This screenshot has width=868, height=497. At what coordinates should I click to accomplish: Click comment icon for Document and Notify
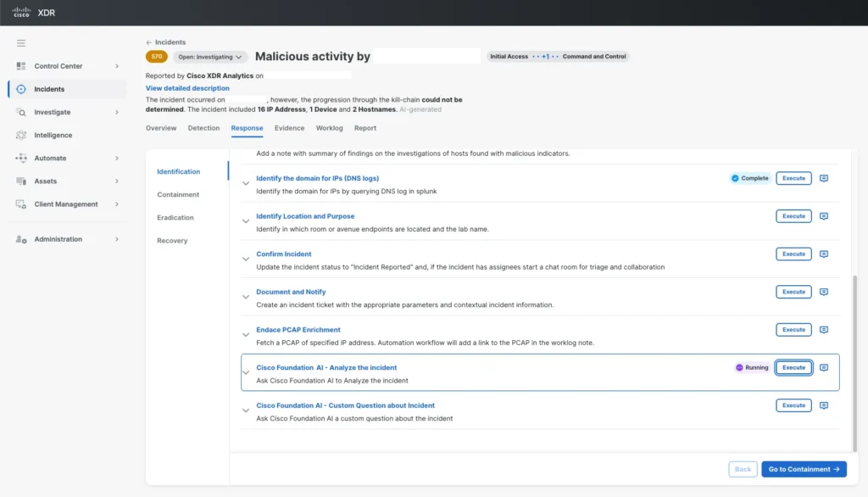[x=823, y=292]
